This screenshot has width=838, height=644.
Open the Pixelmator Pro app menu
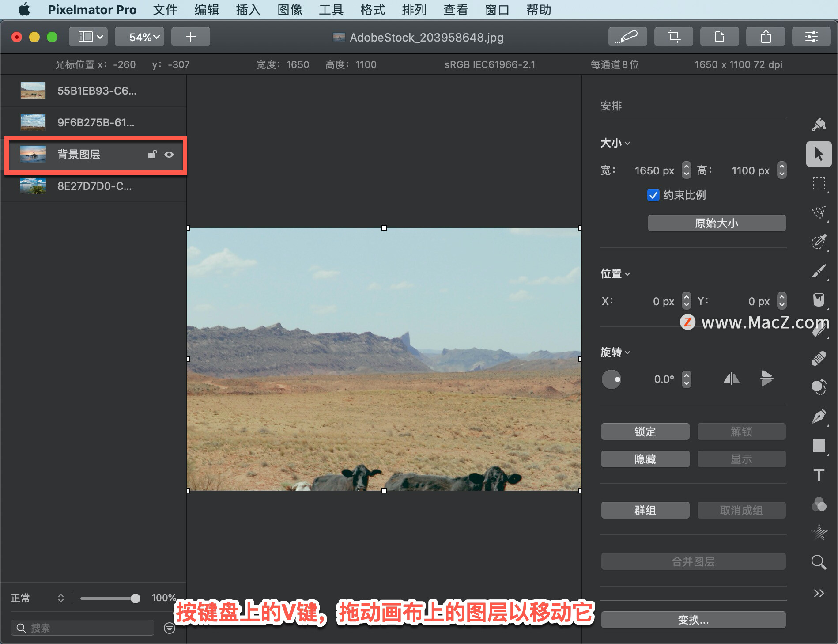[92, 10]
